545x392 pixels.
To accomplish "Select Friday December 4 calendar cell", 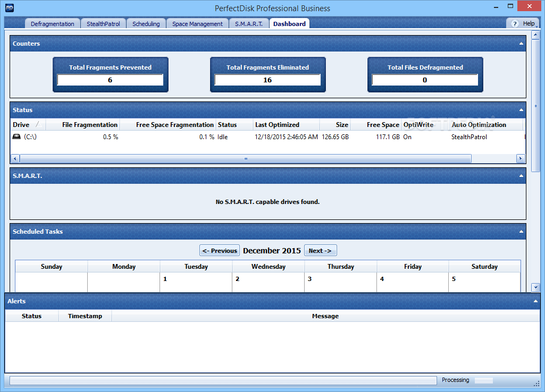I will pyautogui.click(x=413, y=282).
